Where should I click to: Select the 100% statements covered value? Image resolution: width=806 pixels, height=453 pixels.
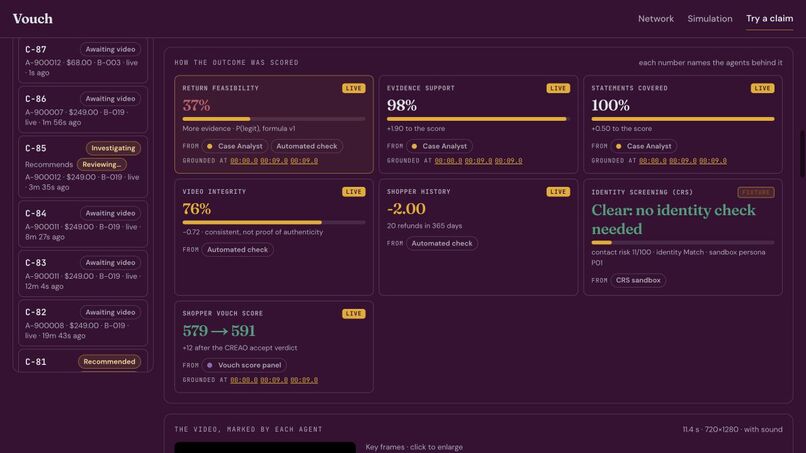(610, 105)
